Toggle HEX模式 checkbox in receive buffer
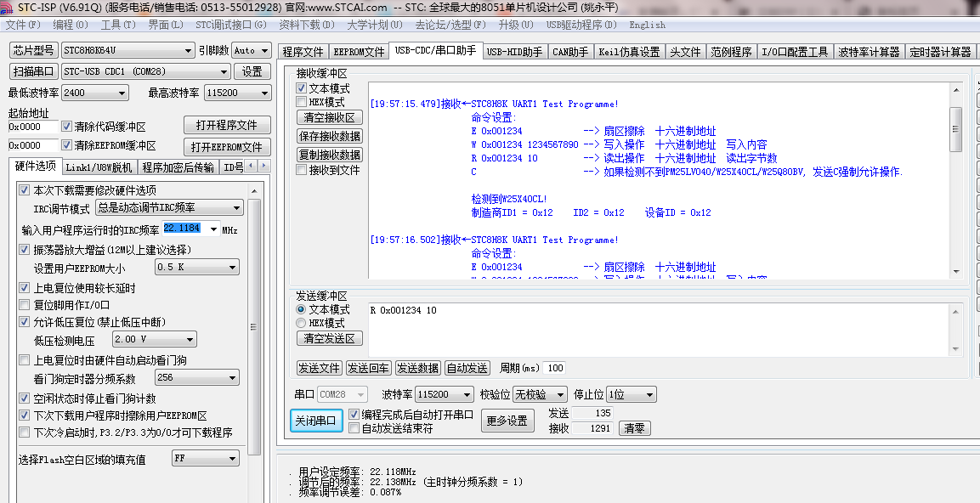The image size is (980, 503). pyautogui.click(x=301, y=102)
